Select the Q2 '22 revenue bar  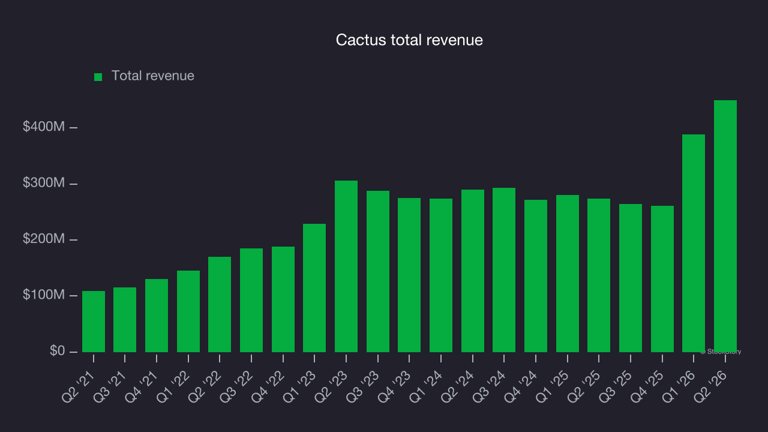(x=219, y=304)
